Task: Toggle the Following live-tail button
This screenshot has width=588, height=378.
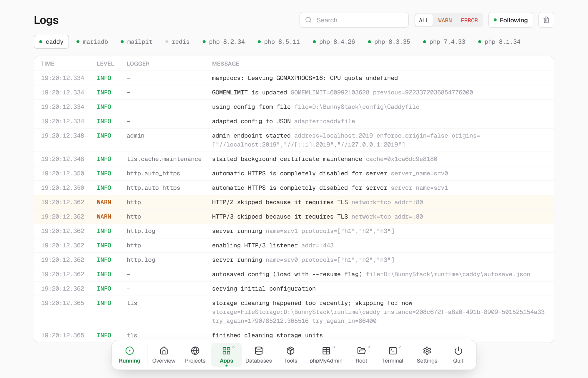Action: point(511,20)
